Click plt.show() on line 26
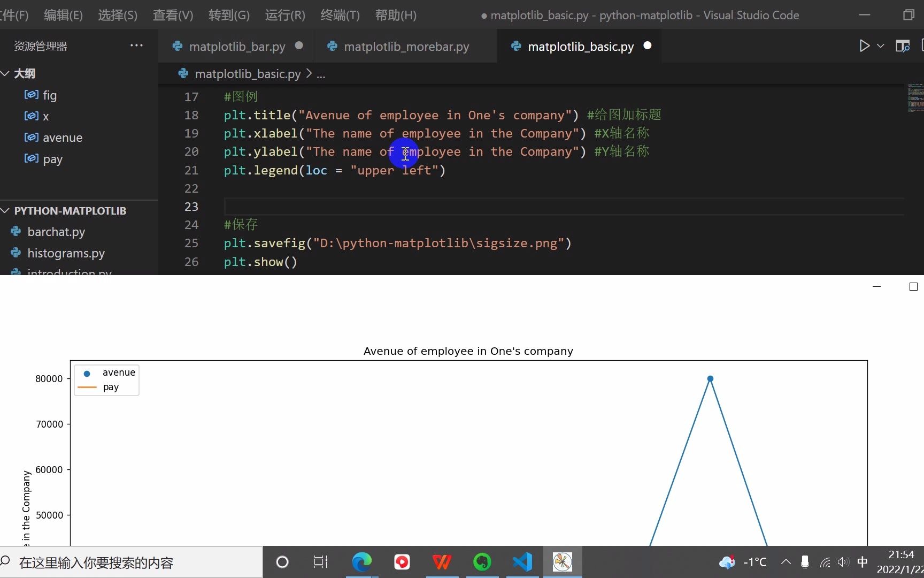 [260, 262]
